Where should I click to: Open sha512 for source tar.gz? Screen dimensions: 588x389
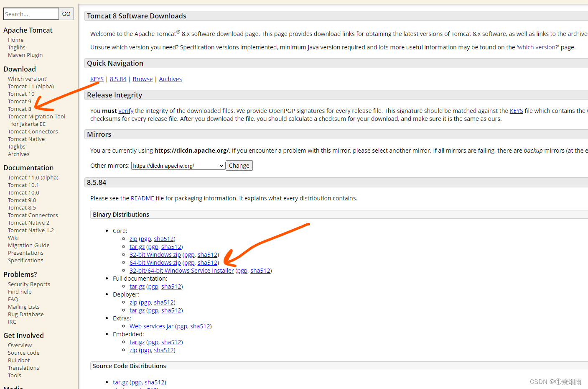[155, 382]
